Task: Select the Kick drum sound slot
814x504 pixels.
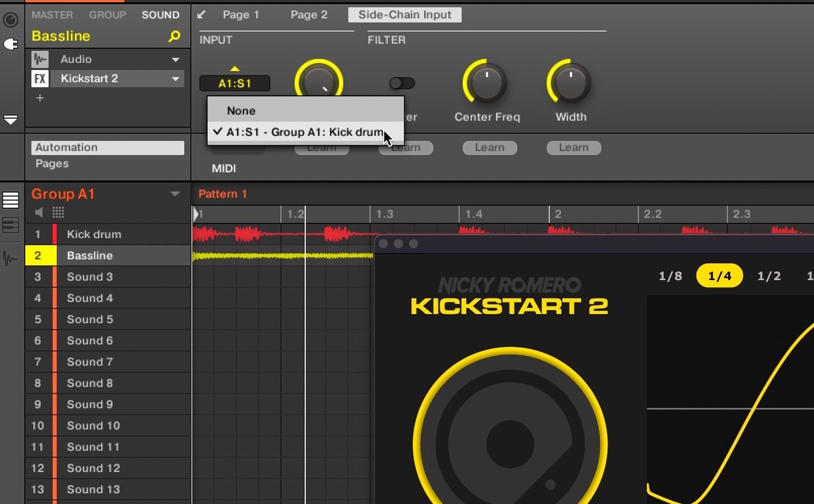Action: click(94, 234)
